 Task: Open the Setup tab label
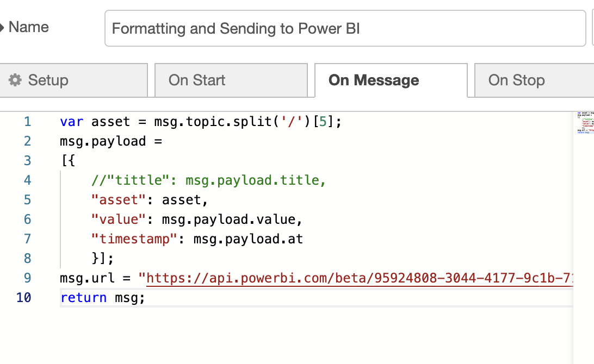48,80
